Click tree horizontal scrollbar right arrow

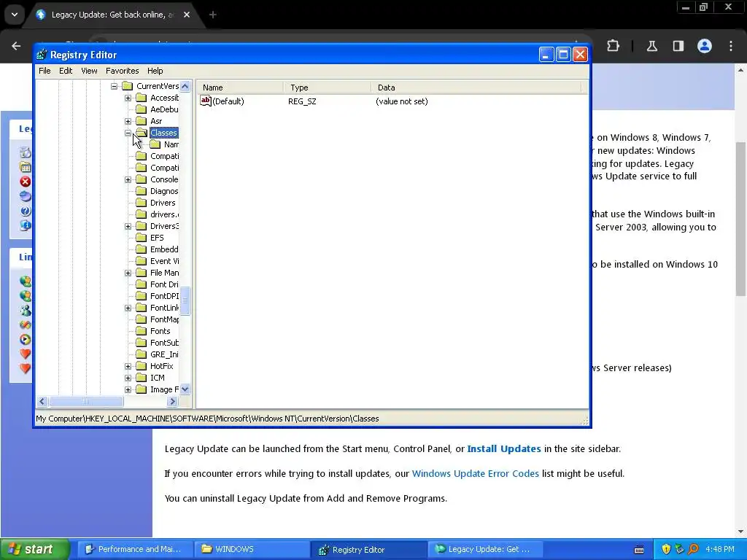click(x=172, y=402)
